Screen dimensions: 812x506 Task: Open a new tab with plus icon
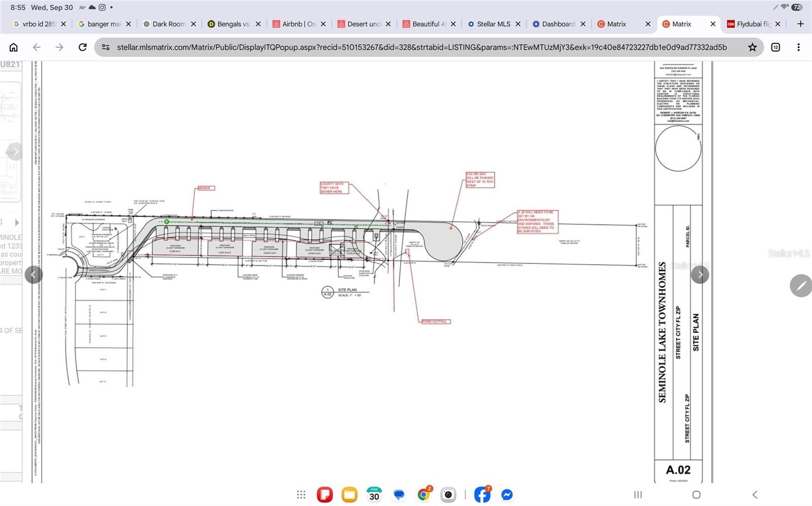[x=800, y=24]
